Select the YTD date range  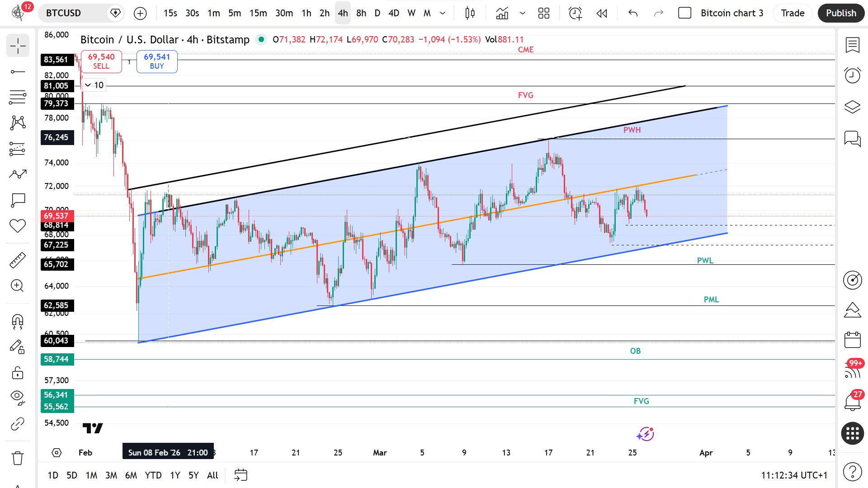pos(153,475)
